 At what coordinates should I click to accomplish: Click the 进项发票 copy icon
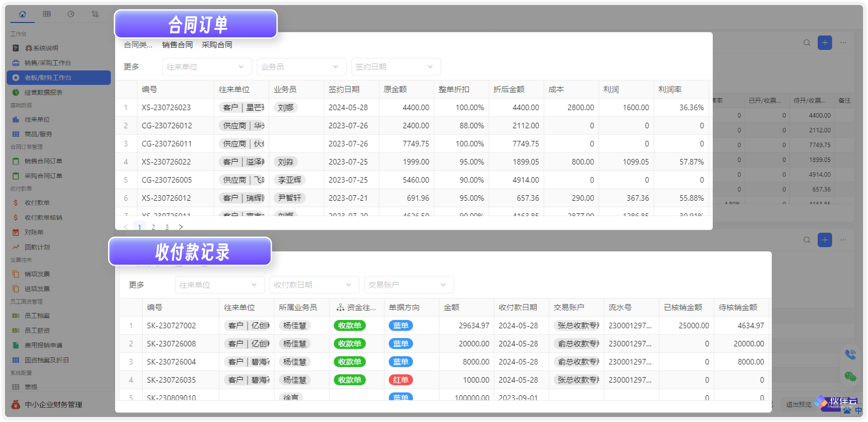(x=16, y=289)
